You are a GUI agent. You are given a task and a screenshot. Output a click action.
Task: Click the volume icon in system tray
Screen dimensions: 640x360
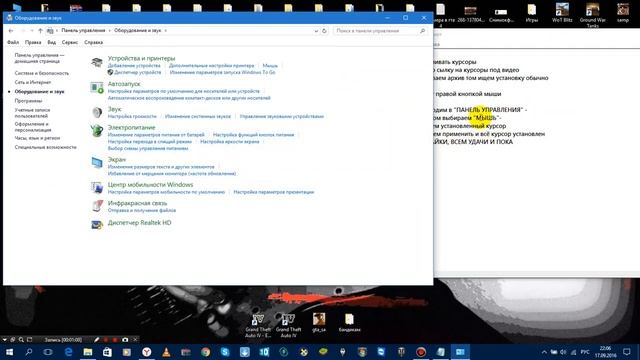pyautogui.click(x=563, y=352)
